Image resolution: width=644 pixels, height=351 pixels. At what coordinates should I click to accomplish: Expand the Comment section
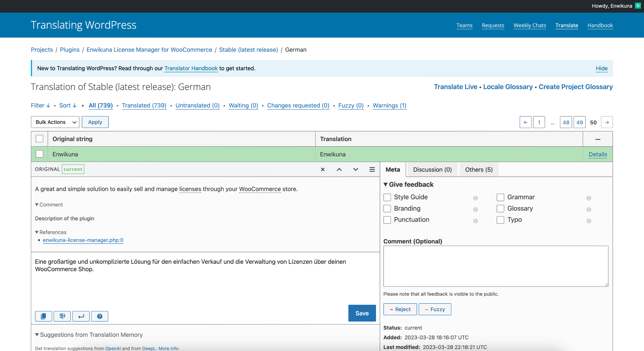49,204
